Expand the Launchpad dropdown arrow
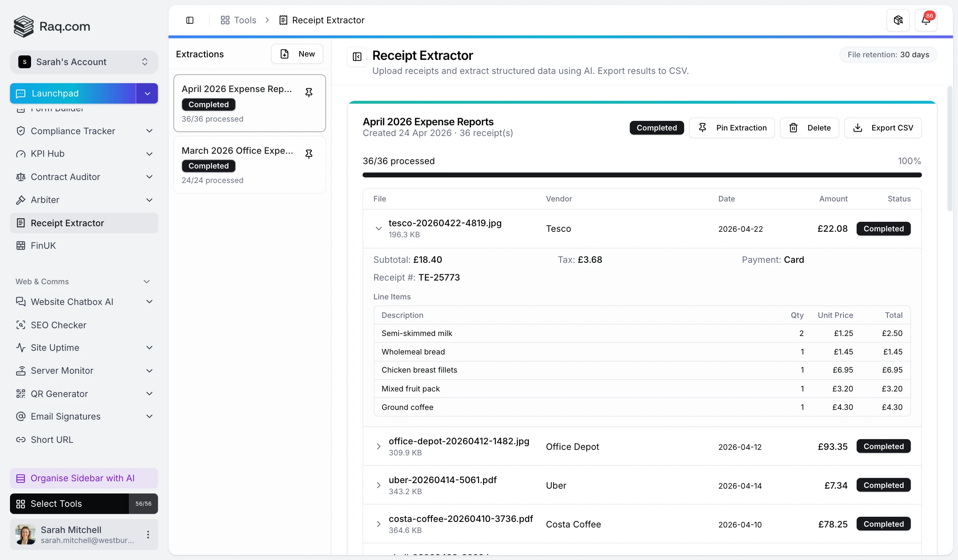Image resolution: width=958 pixels, height=560 pixels. [x=147, y=94]
